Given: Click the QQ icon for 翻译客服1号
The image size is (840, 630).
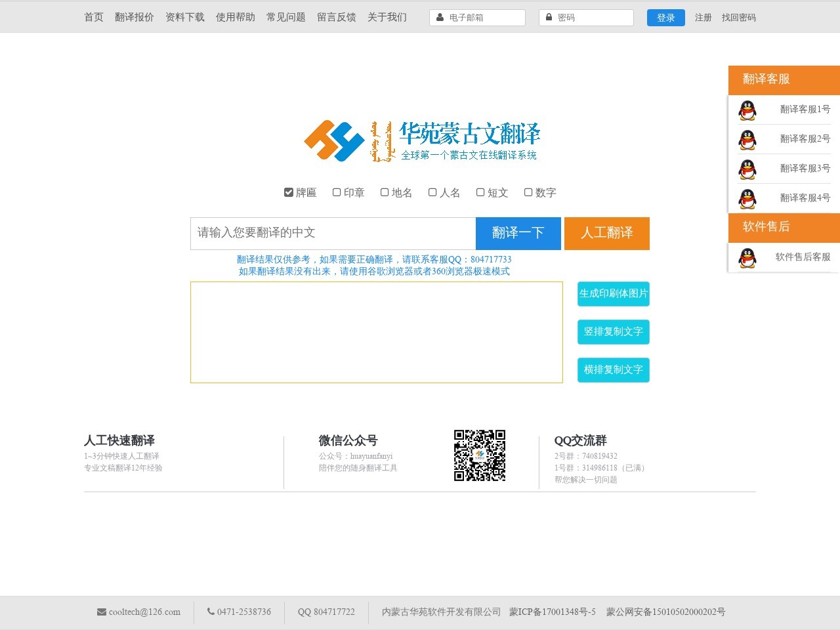Looking at the screenshot, I should [x=747, y=110].
